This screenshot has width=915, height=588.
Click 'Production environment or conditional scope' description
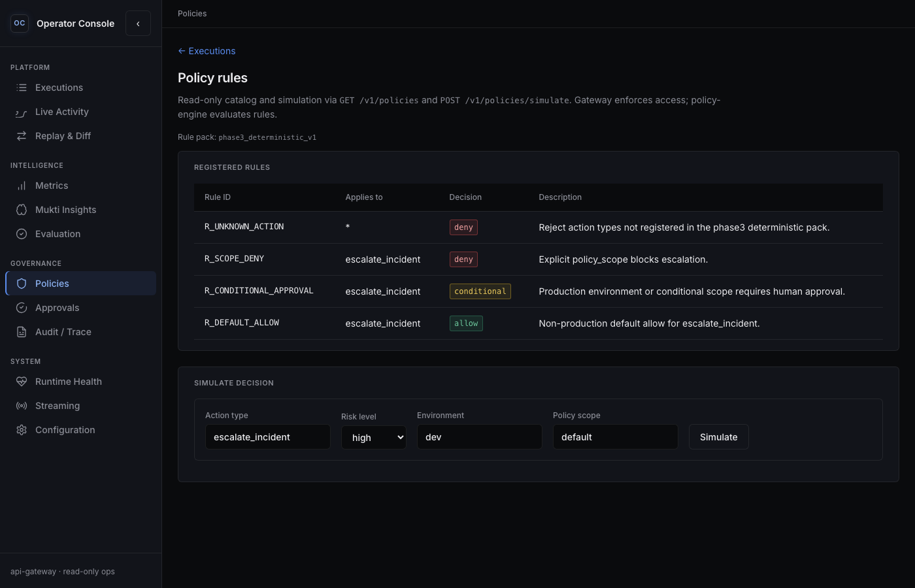pyautogui.click(x=691, y=291)
